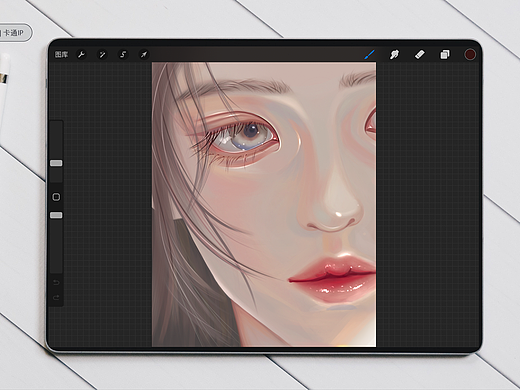Screen dimensions: 520x390
Task: Open the Actions wrench menu
Action: pyautogui.click(x=81, y=54)
